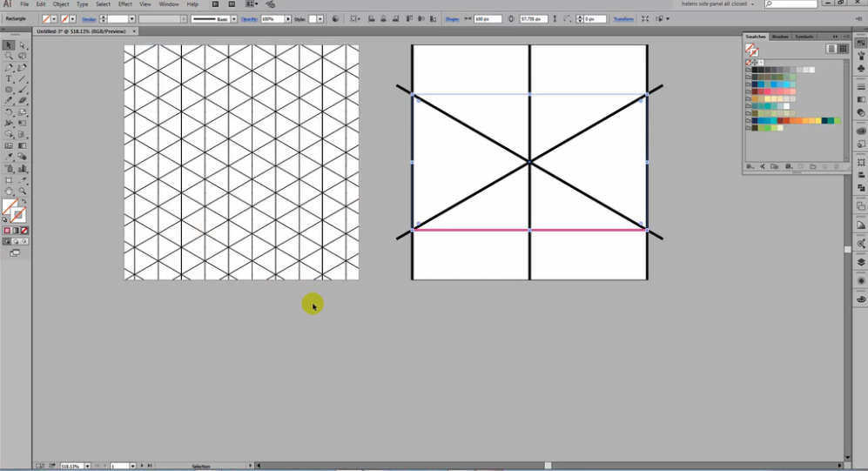The height and width of the screenshot is (471, 868).
Task: Select the Lasso tool
Action: point(22,56)
